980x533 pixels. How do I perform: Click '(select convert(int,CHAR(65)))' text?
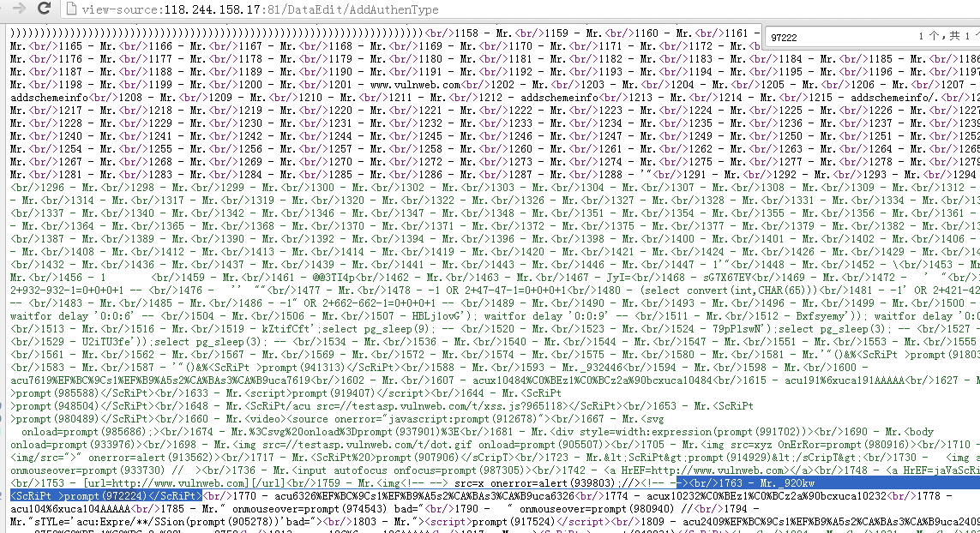[x=729, y=290]
